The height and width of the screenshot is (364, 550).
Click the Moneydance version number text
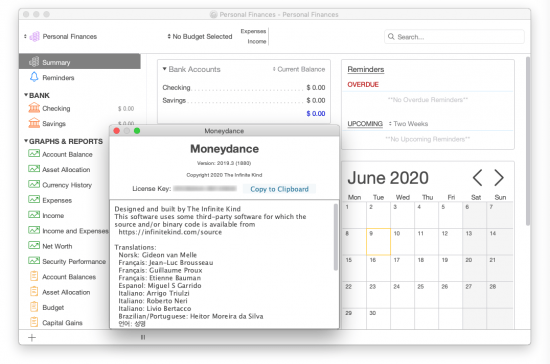tap(224, 163)
